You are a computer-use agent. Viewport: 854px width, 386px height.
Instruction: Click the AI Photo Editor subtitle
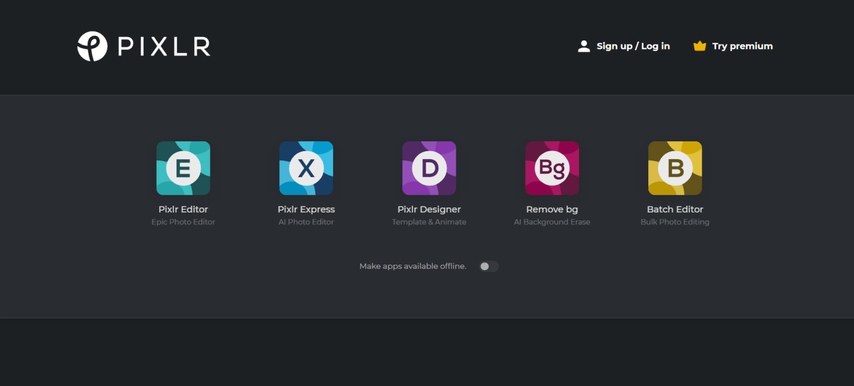pos(306,222)
